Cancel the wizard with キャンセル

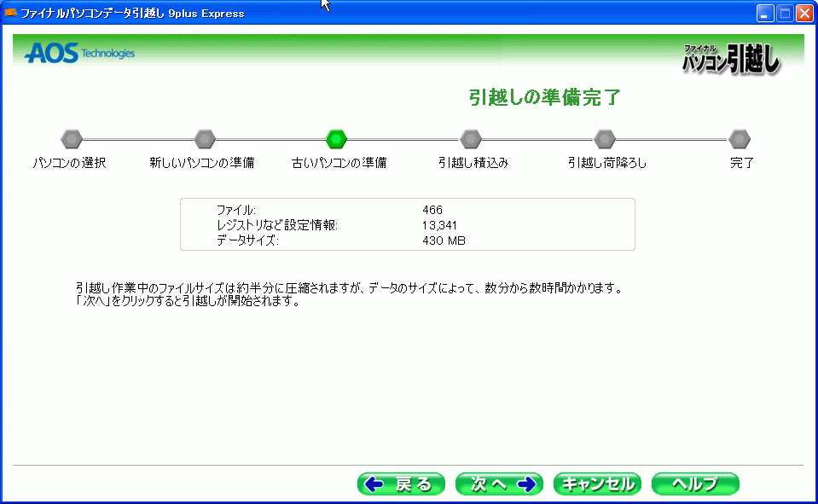596,484
